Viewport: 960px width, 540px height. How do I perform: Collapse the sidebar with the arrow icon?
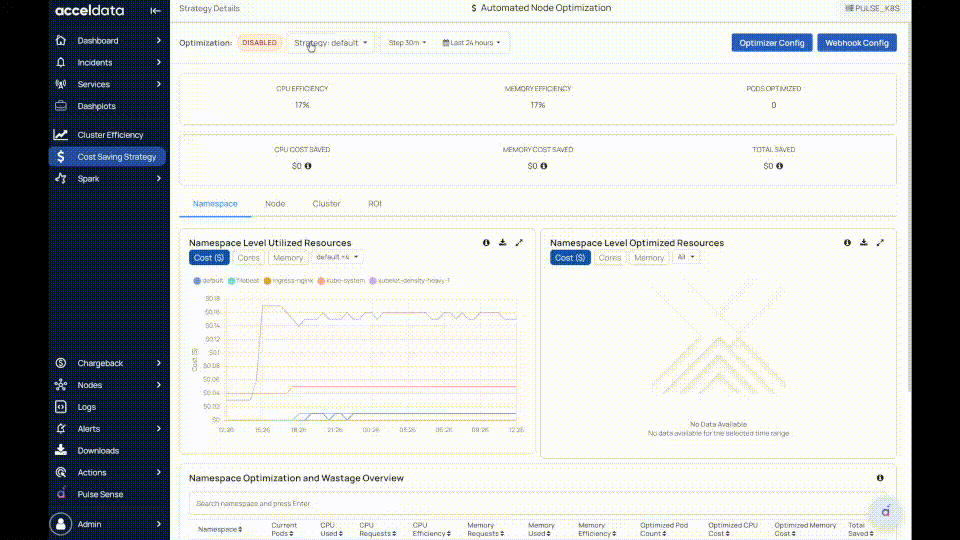156,10
